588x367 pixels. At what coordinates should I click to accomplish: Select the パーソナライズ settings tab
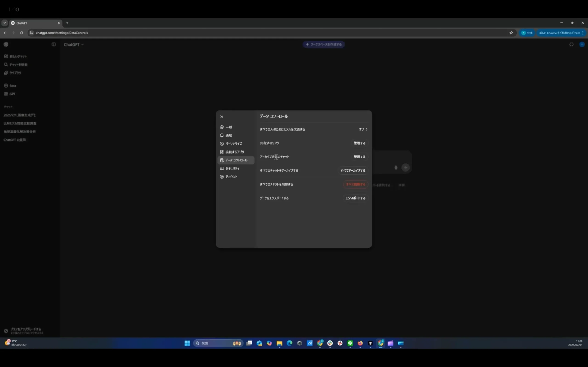pos(233,144)
